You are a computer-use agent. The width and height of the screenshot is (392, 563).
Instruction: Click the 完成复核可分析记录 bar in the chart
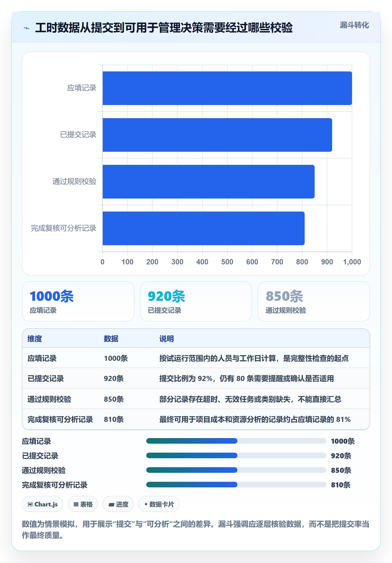click(204, 228)
